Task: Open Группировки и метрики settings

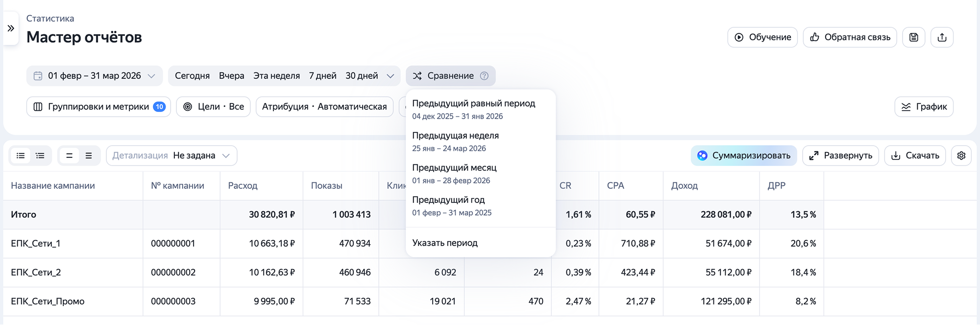Action: tap(98, 106)
